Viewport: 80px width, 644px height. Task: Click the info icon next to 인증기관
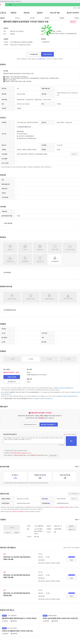tap(47, 499)
